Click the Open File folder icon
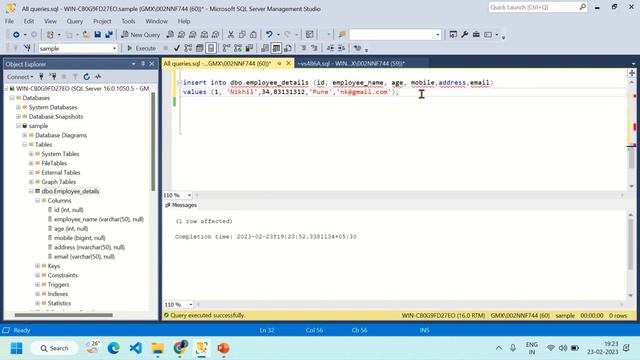640x360 pixels. pos(86,35)
